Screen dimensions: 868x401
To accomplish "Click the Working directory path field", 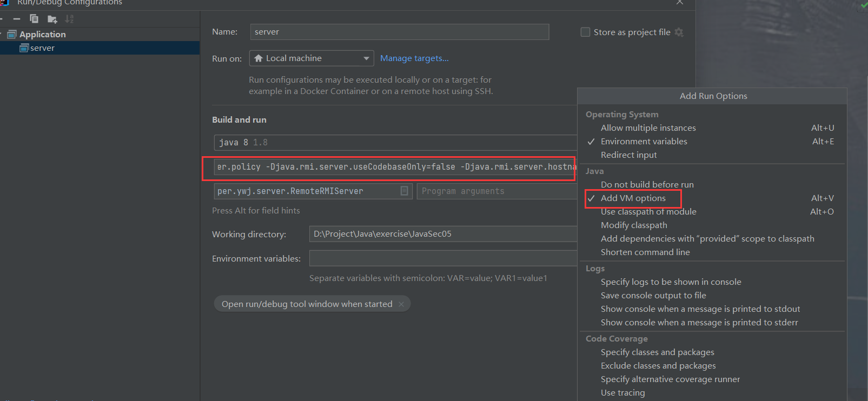I will [442, 234].
